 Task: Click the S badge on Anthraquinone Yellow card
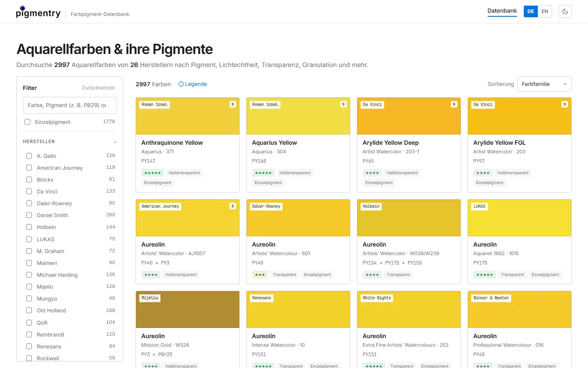[x=233, y=104]
